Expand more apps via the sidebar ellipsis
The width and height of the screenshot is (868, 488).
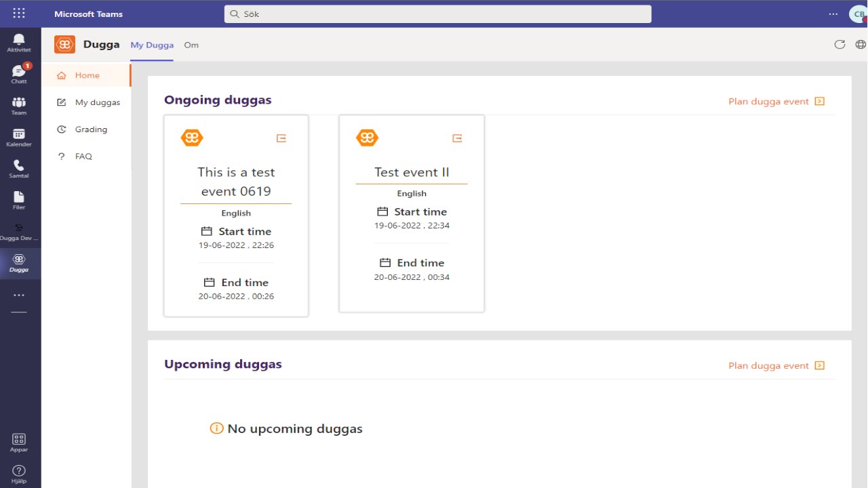(x=19, y=296)
